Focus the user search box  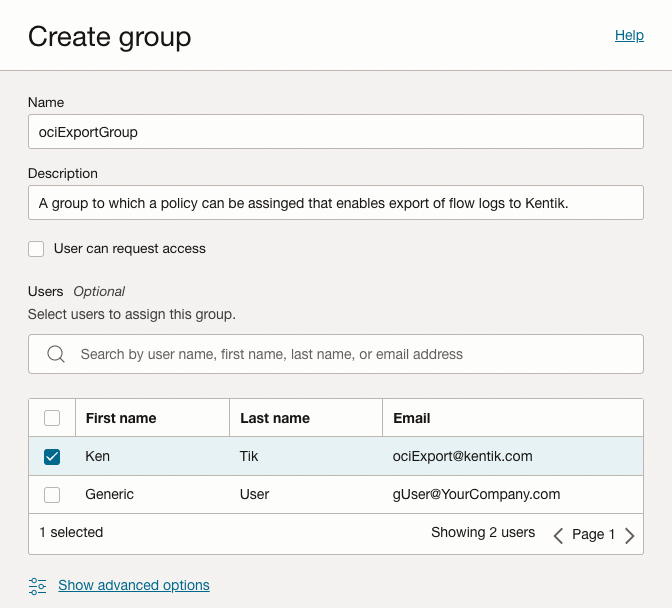[350, 354]
